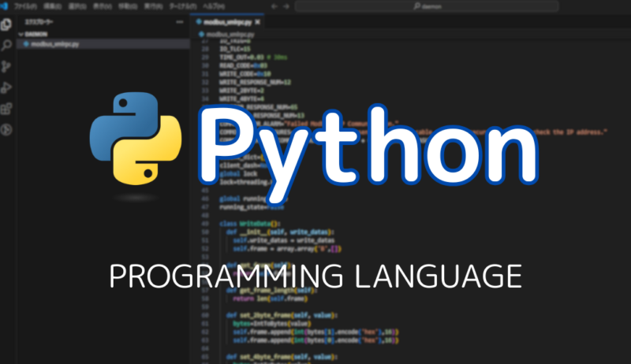
Task: Open the Source Control view
Action: (7, 67)
